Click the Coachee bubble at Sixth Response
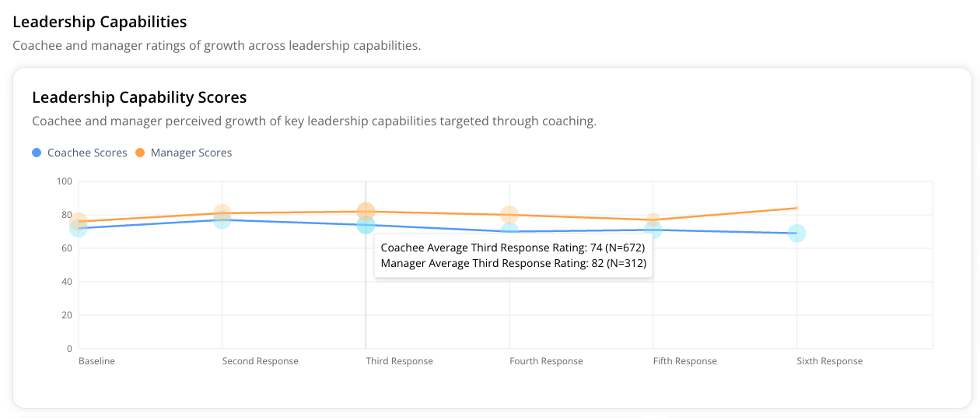Screen dimensions: 980x418 coord(796,233)
